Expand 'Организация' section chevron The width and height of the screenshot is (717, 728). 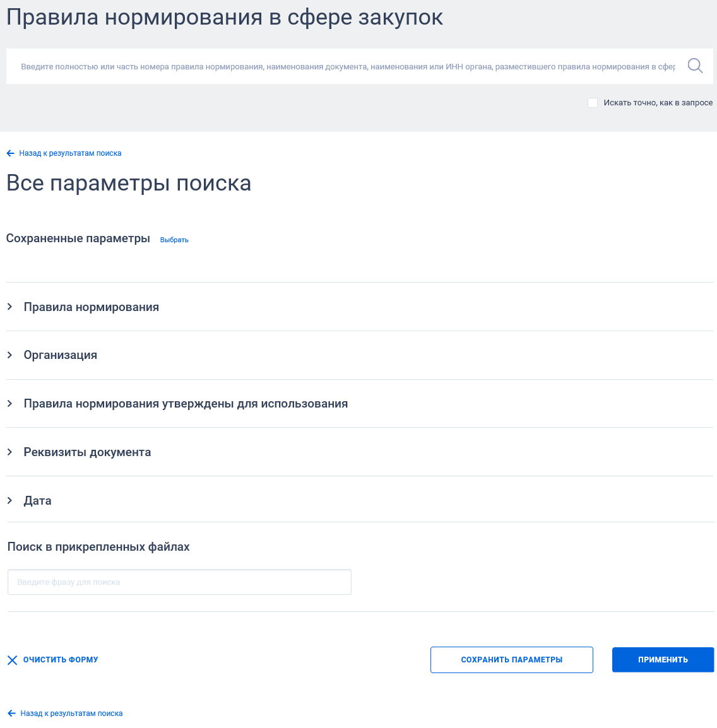pos(9,355)
